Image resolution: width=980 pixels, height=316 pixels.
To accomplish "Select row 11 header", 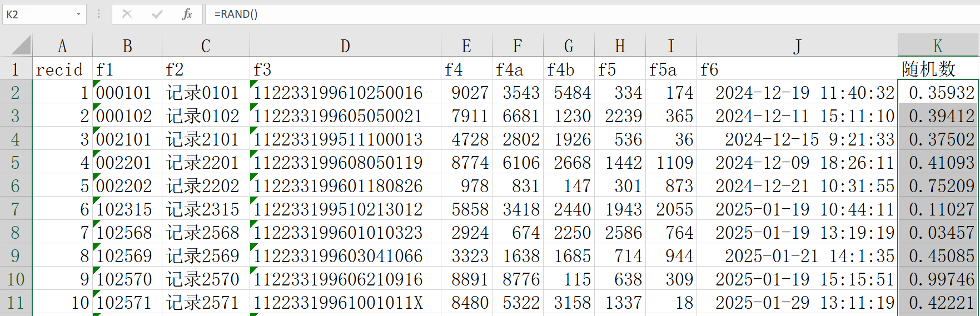I will tap(16, 302).
